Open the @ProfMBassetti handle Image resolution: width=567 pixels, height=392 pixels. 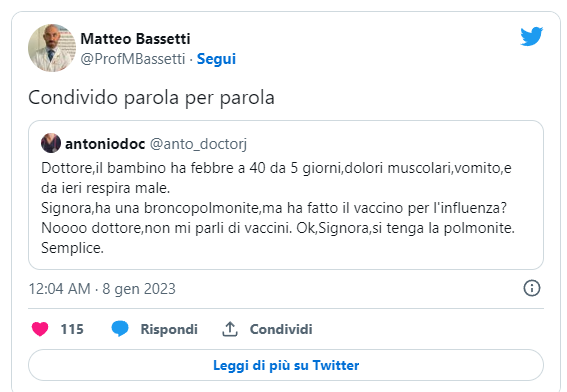pyautogui.click(x=133, y=59)
